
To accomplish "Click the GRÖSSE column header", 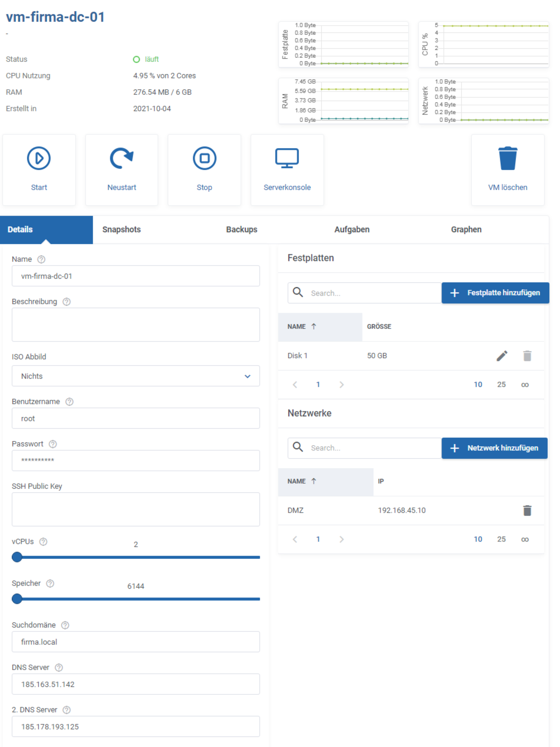I will pos(379,326).
